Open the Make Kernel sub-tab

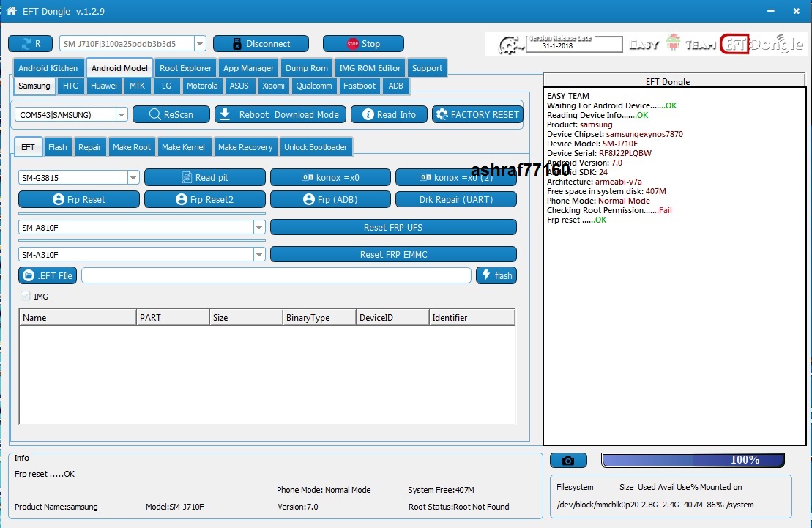point(183,147)
